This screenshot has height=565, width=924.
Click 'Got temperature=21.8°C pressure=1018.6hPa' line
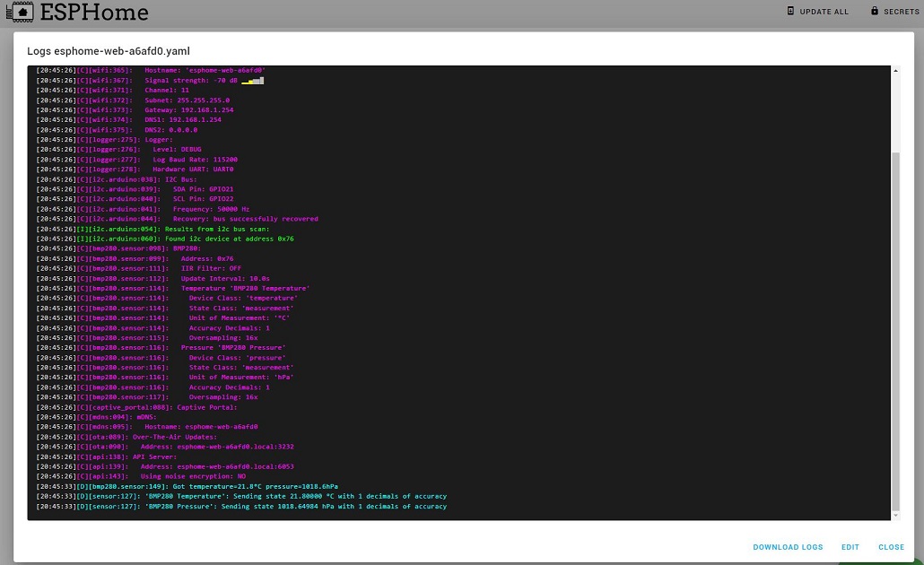pyautogui.click(x=187, y=487)
